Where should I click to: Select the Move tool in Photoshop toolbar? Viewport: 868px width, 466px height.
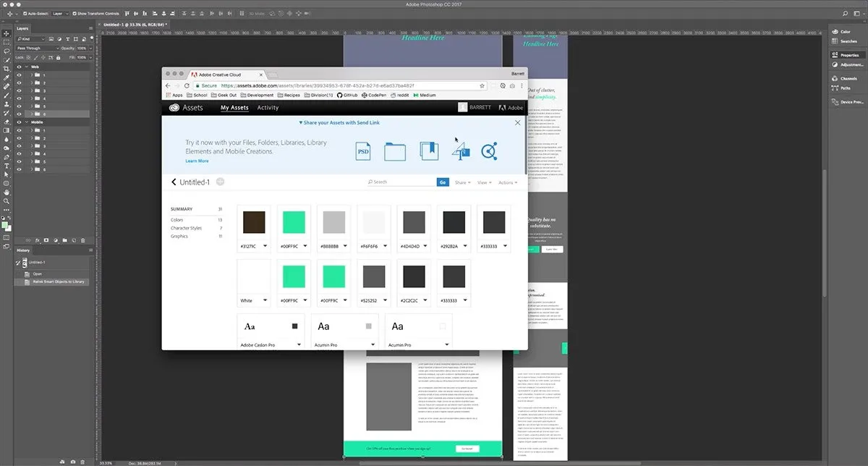click(x=7, y=34)
